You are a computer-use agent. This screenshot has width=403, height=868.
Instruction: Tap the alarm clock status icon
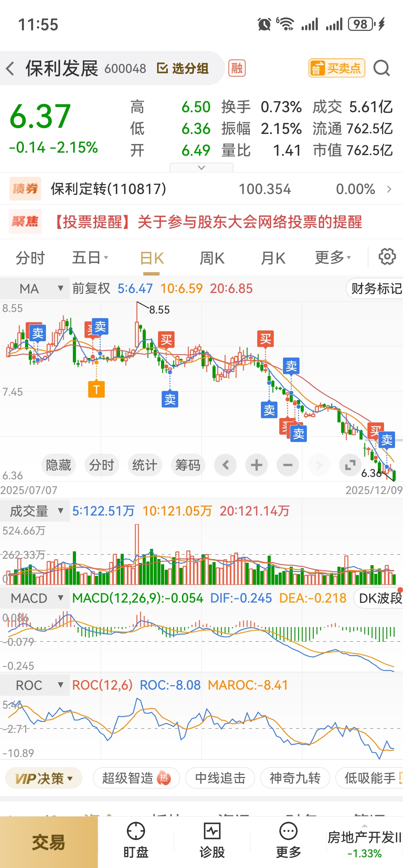pyautogui.click(x=264, y=24)
